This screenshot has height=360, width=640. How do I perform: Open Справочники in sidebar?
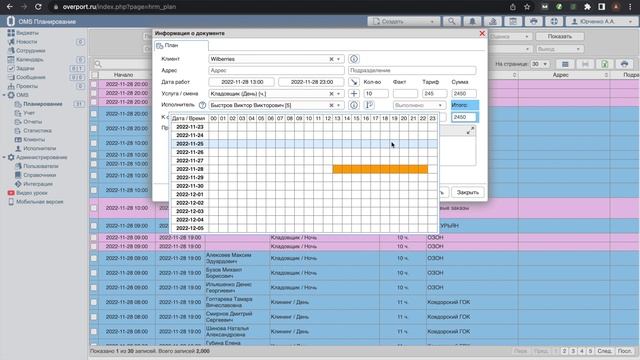[x=40, y=175]
